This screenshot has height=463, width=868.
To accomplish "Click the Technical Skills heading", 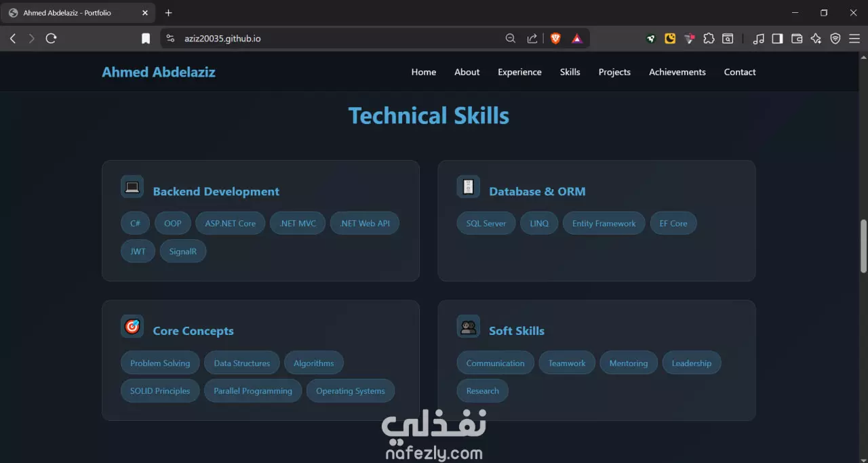I will coord(429,116).
